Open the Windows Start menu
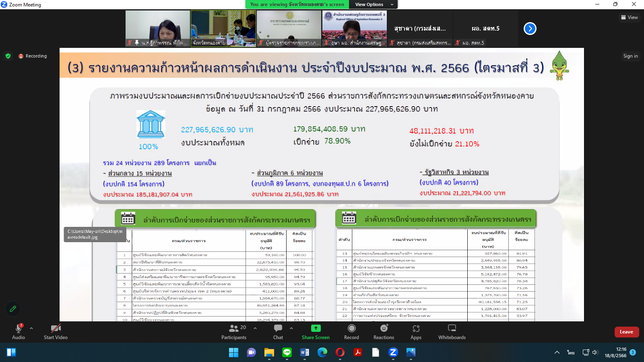The image size is (644, 362). pos(234,352)
